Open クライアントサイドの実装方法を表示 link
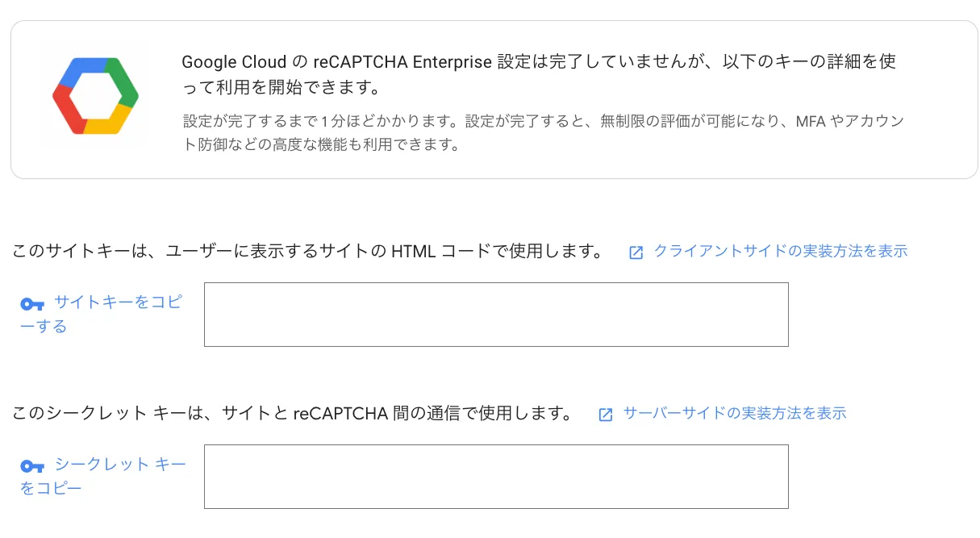 780,251
